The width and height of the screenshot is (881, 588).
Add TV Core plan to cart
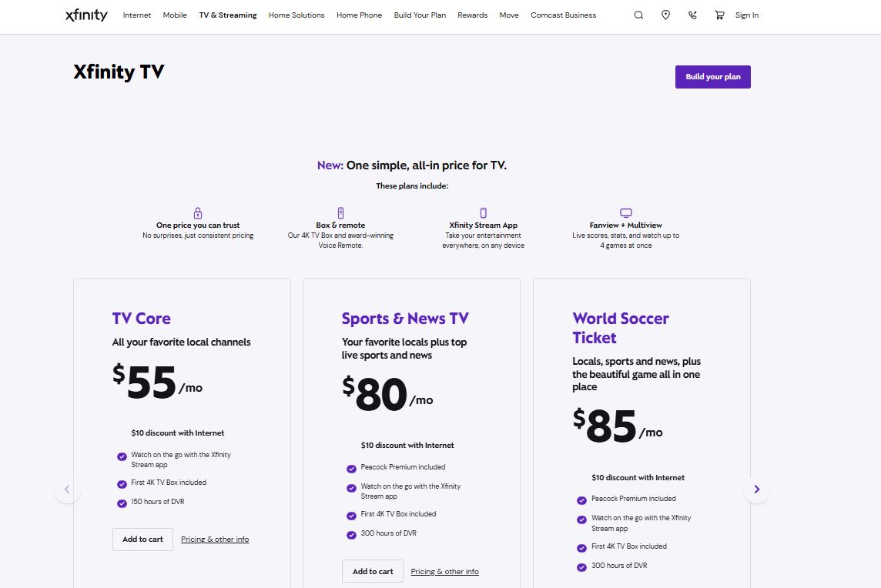click(x=142, y=540)
